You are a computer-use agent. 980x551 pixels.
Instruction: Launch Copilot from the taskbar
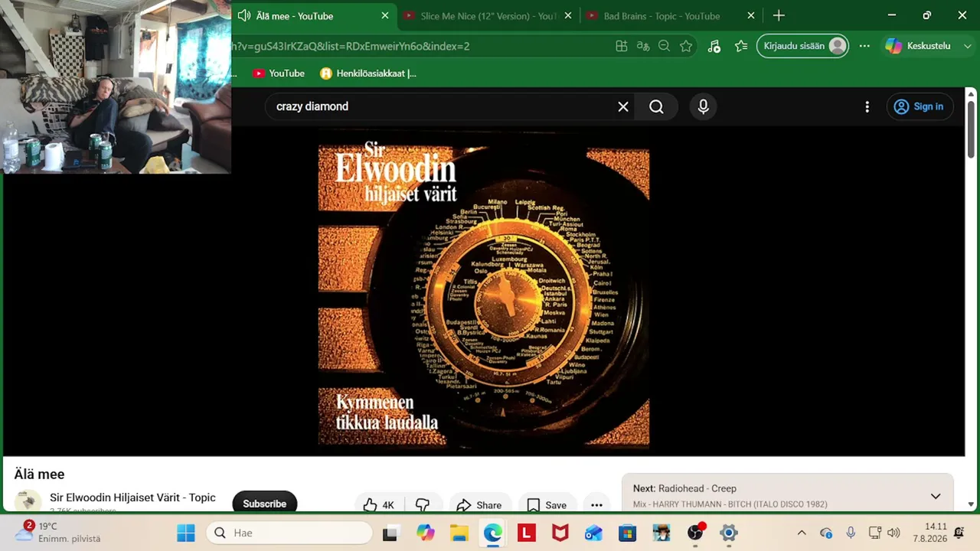click(426, 533)
